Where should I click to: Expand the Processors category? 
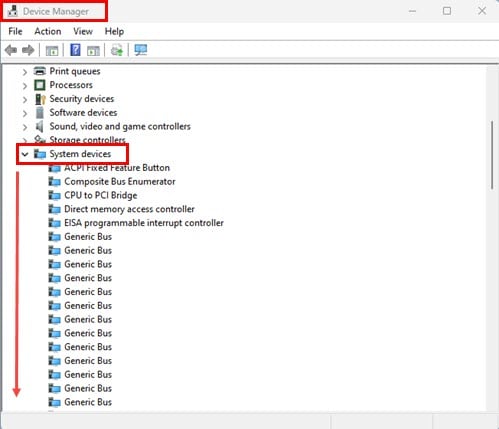(25, 85)
